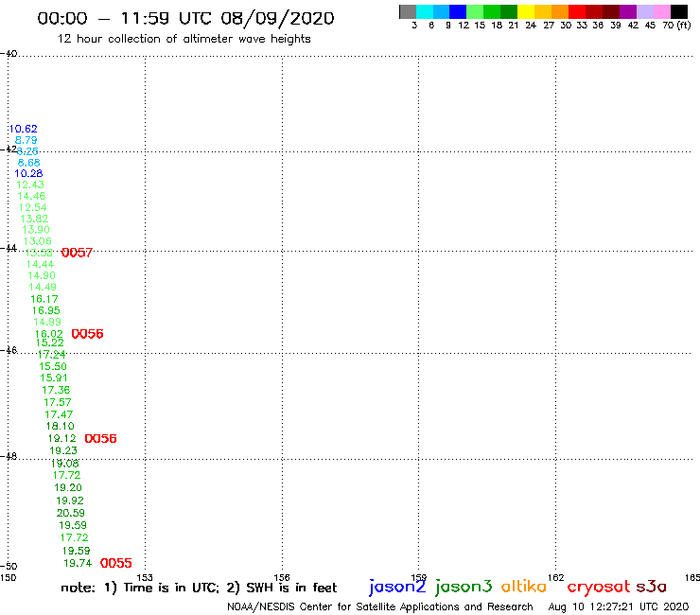This screenshot has width=700, height=615.
Task: Click wave height value '14.99'
Action: (x=47, y=322)
